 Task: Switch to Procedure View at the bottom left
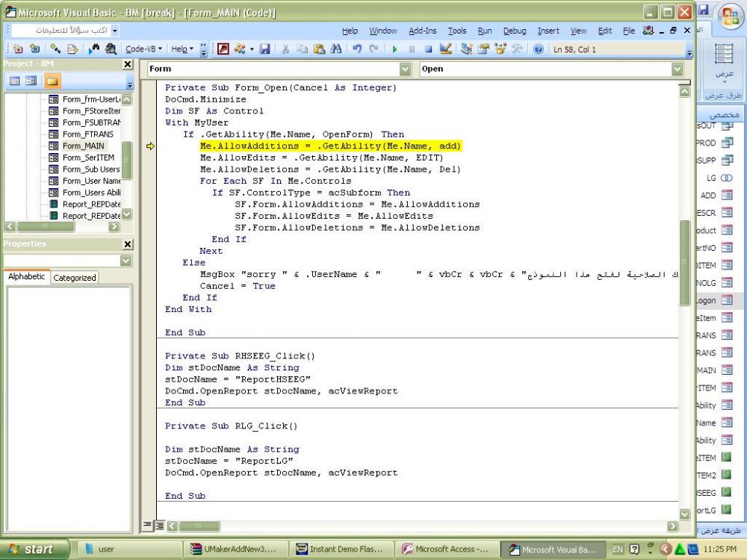click(148, 526)
